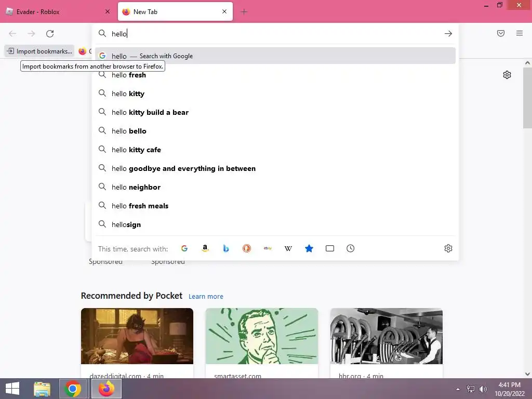Click the address bar containing hello
Image resolution: width=532 pixels, height=399 pixels.
[275, 34]
